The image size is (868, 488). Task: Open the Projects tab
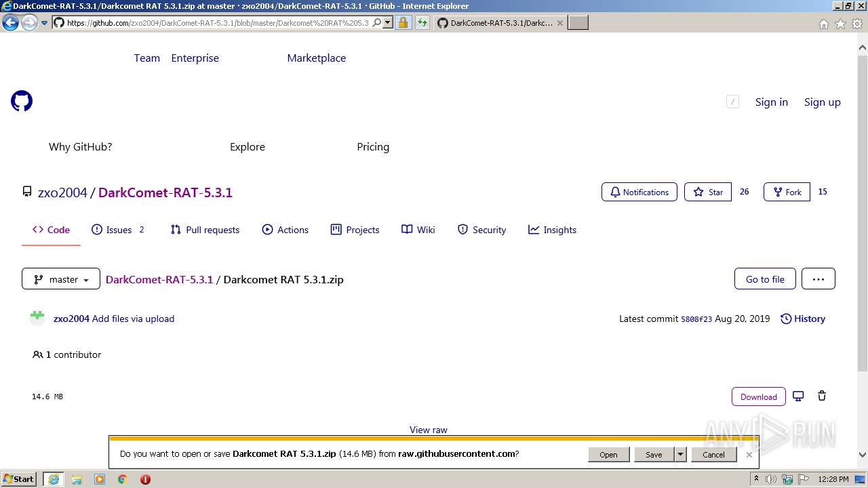(355, 230)
